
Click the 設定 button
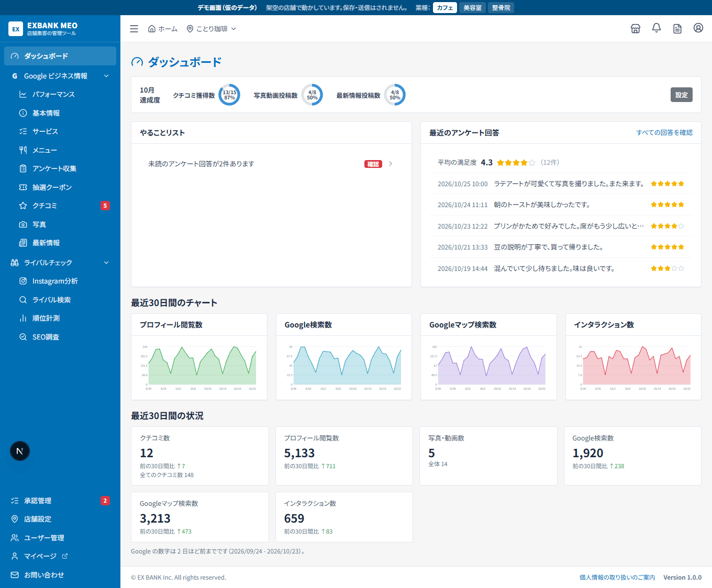682,95
